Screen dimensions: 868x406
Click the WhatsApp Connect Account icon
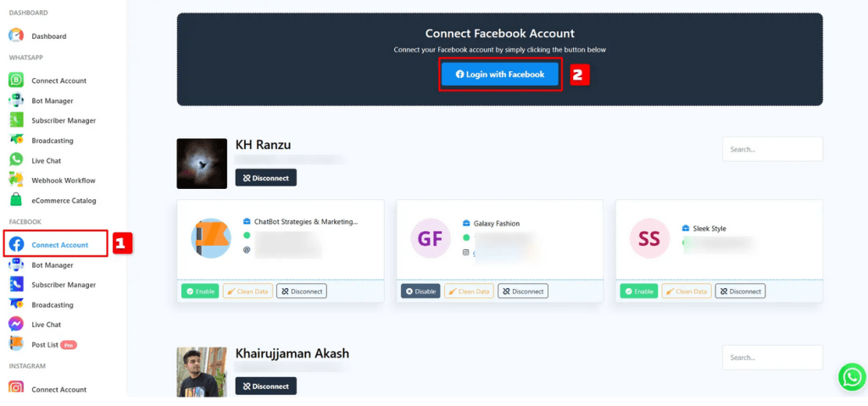point(16,81)
